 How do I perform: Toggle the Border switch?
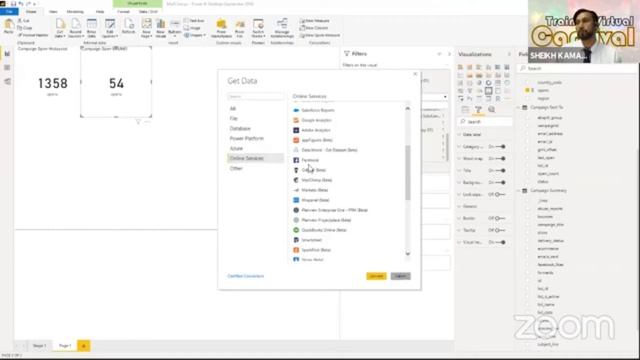(500, 218)
